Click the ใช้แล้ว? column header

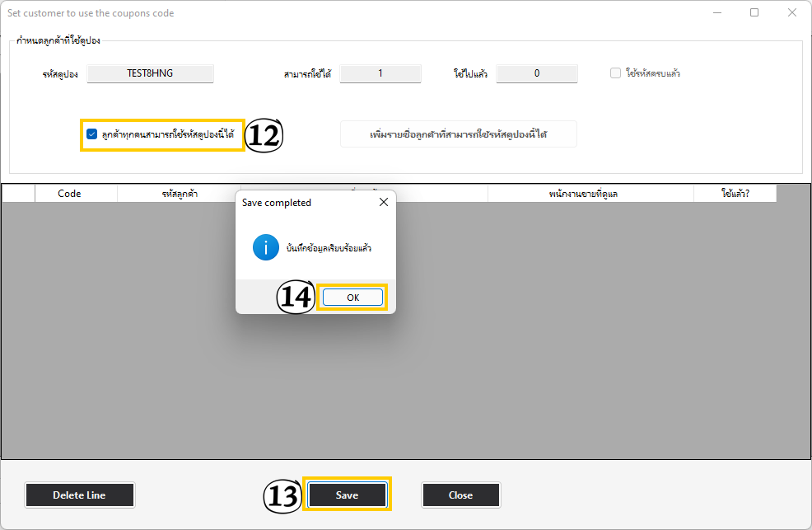click(735, 194)
